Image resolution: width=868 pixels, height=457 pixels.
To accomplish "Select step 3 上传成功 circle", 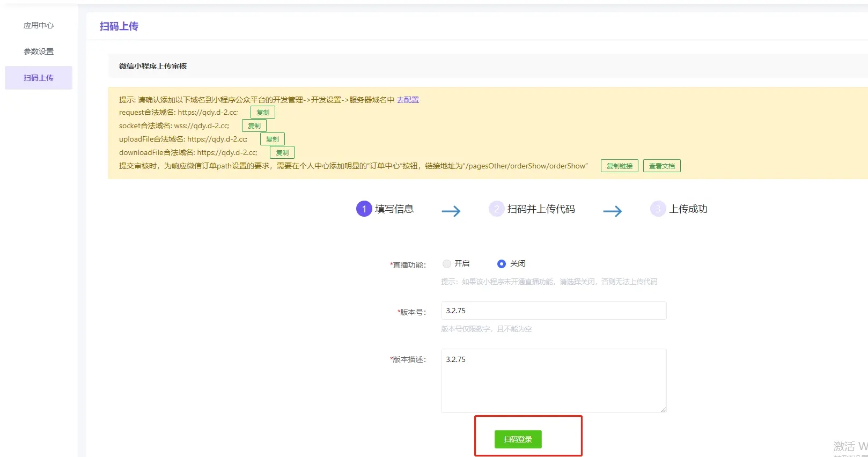I will point(658,209).
